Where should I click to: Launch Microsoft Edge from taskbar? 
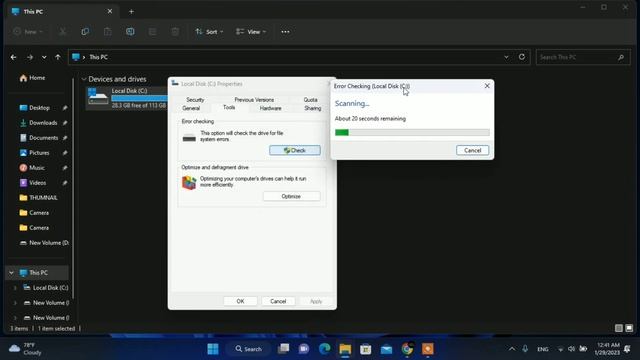tap(324, 349)
